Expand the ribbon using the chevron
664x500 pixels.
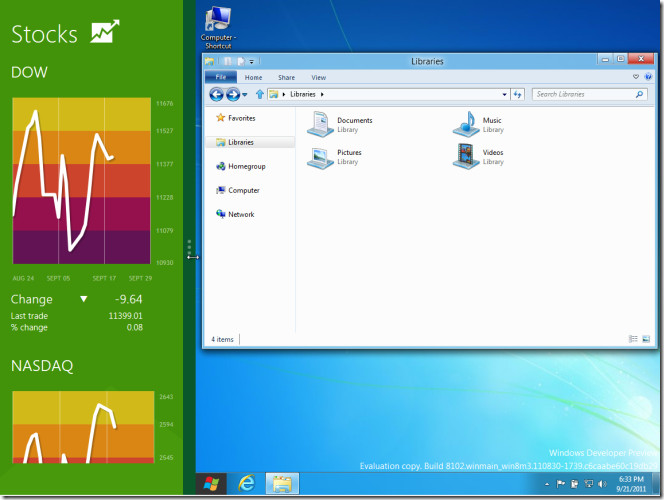click(635, 77)
